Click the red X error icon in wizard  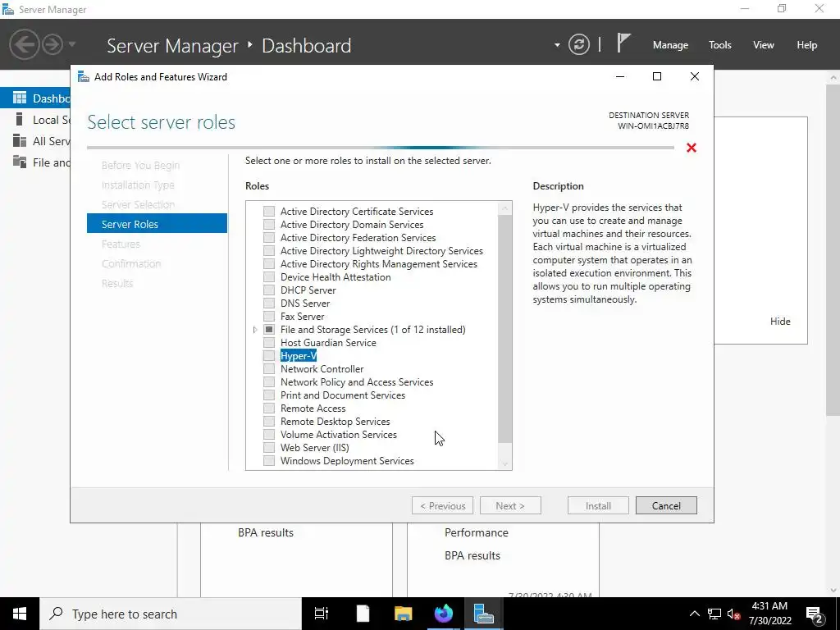691,148
